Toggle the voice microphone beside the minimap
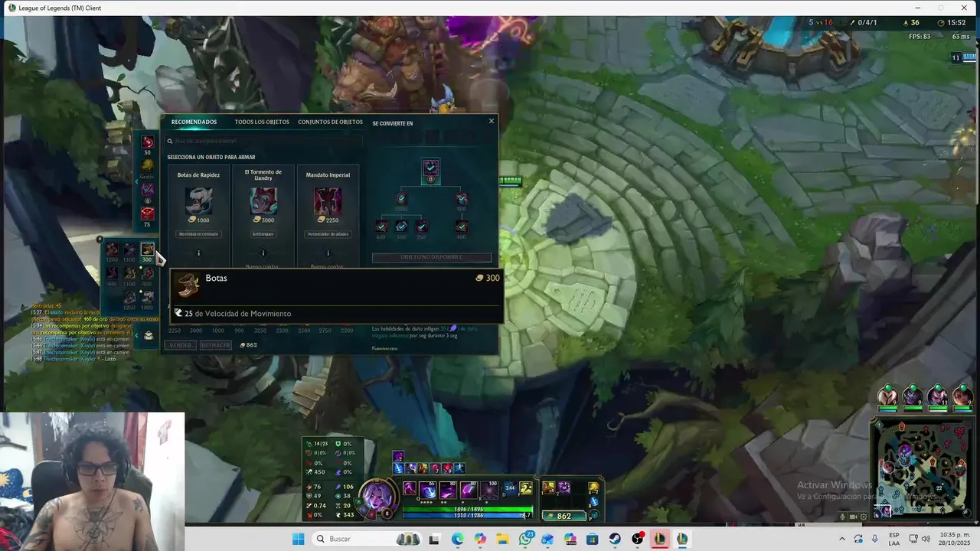This screenshot has width=980, height=551. [843, 517]
